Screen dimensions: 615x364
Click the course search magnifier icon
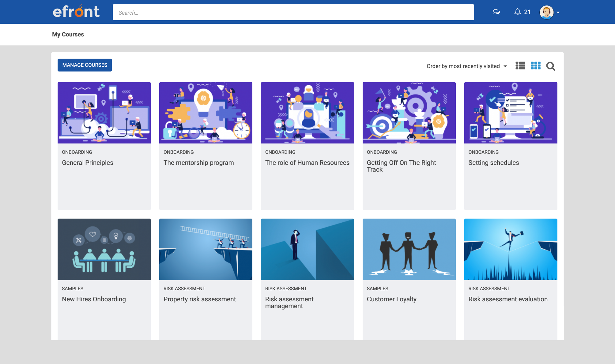click(x=550, y=66)
